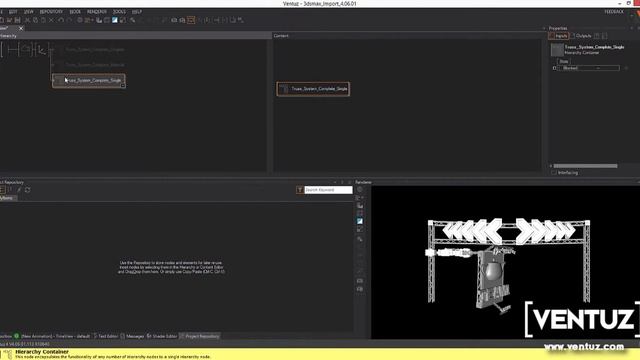The width and height of the screenshot is (640, 360).
Task: Open the Project Repository tab
Action: click(x=200, y=336)
